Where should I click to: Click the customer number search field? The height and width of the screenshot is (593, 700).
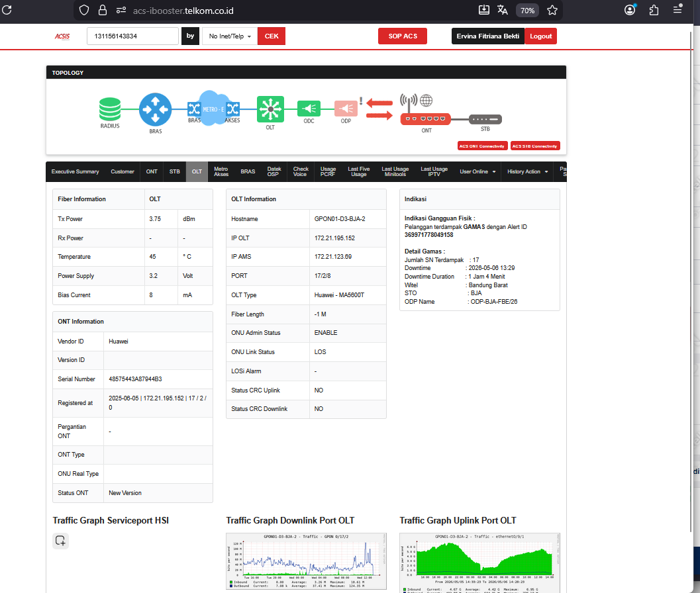coord(132,36)
